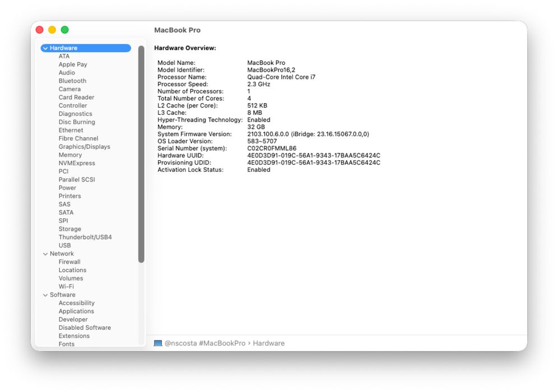
Task: Click the 32 GB memory value
Action: [256, 127]
